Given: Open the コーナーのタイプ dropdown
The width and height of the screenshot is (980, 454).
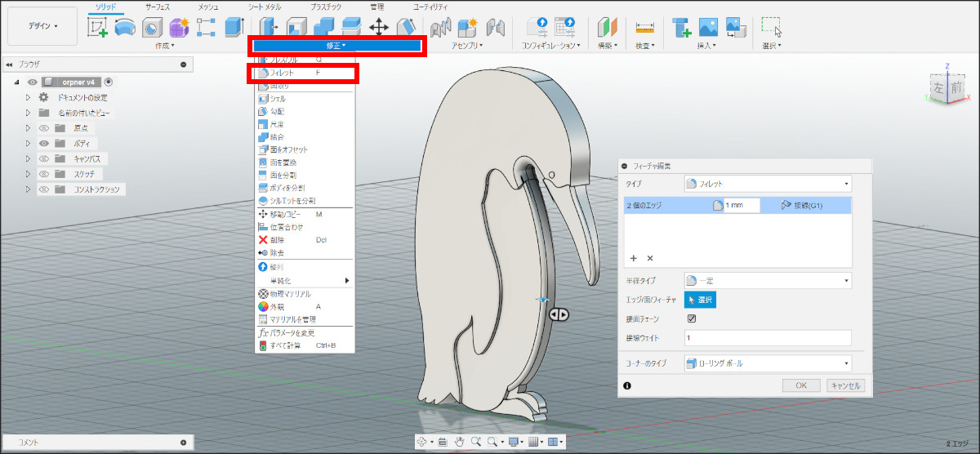Looking at the screenshot, I should pos(767,363).
